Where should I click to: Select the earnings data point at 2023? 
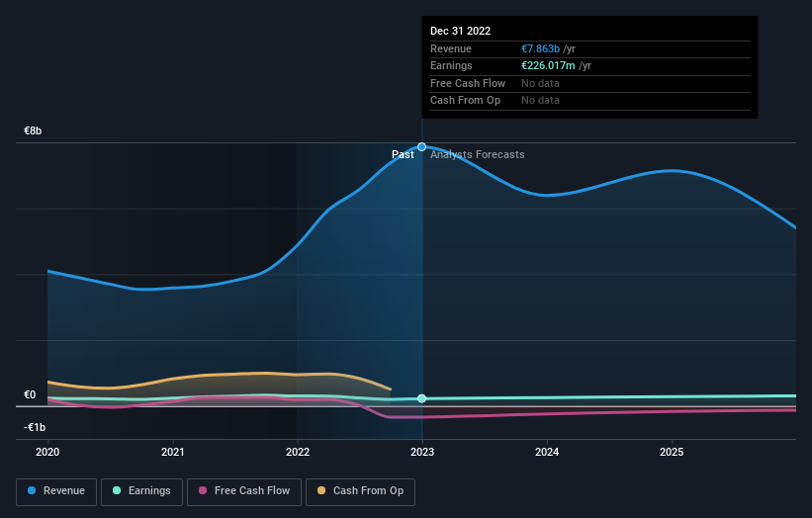click(422, 398)
